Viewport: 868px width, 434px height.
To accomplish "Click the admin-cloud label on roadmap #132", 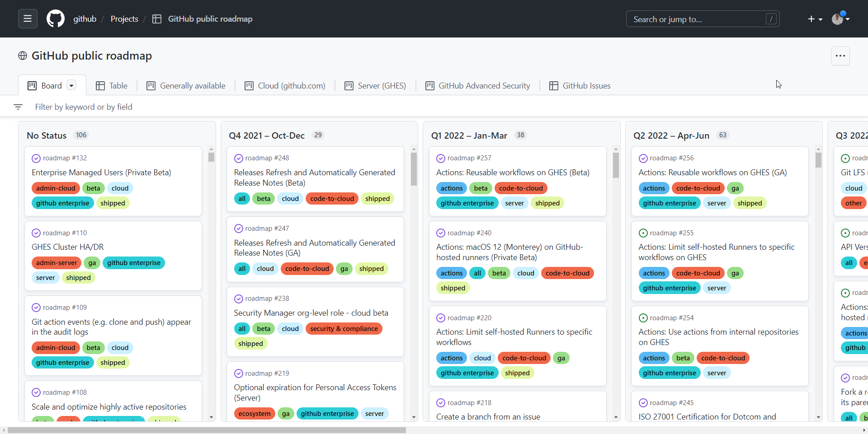I will [x=56, y=188].
